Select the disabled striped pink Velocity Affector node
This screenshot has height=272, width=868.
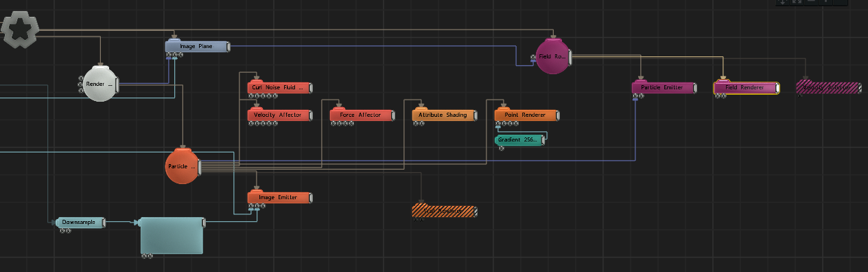point(828,87)
